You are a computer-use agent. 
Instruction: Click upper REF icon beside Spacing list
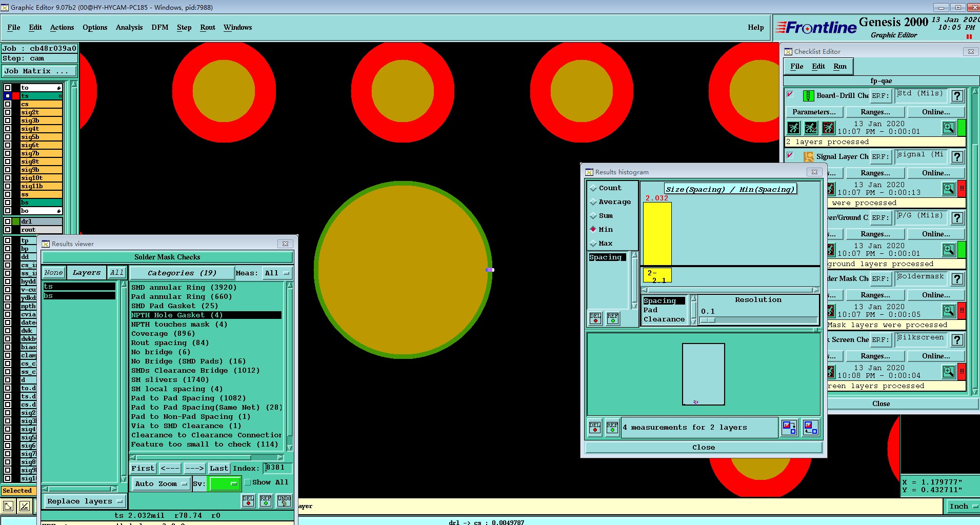click(x=613, y=318)
